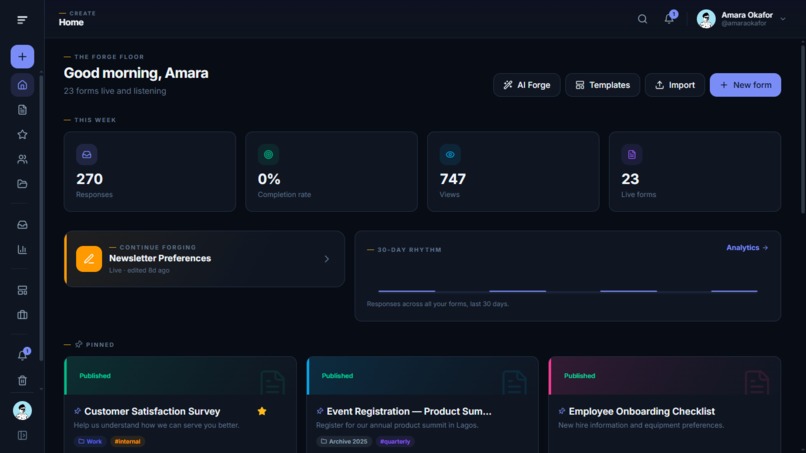
Task: Click the collapse panel icon at sidebar bottom
Action: 22,436
